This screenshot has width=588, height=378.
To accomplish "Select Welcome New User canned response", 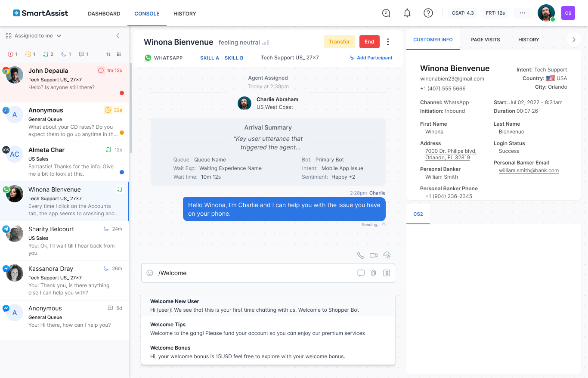I will coord(268,305).
